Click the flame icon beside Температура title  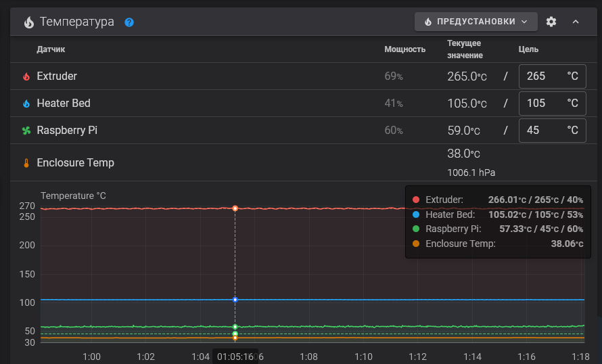(x=28, y=22)
